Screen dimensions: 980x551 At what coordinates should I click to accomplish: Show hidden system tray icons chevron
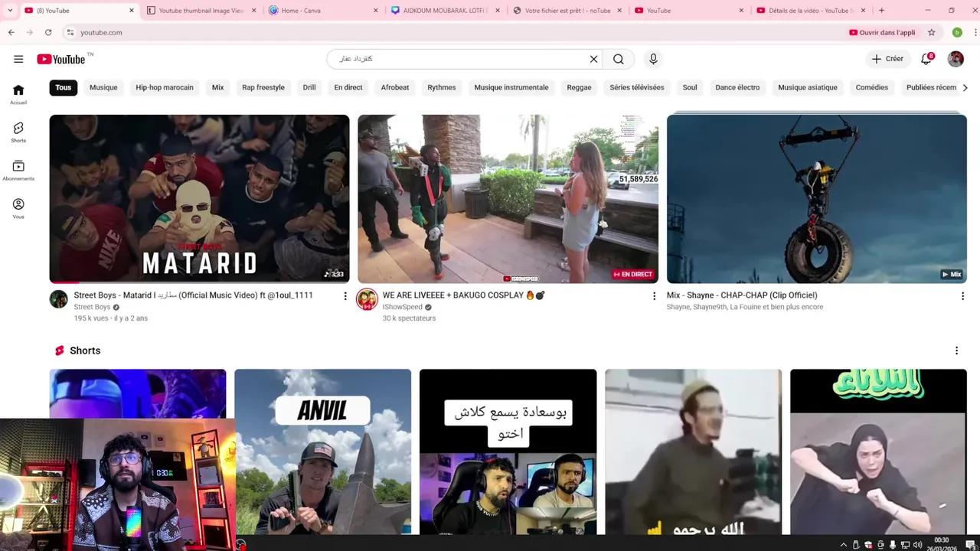pyautogui.click(x=844, y=545)
